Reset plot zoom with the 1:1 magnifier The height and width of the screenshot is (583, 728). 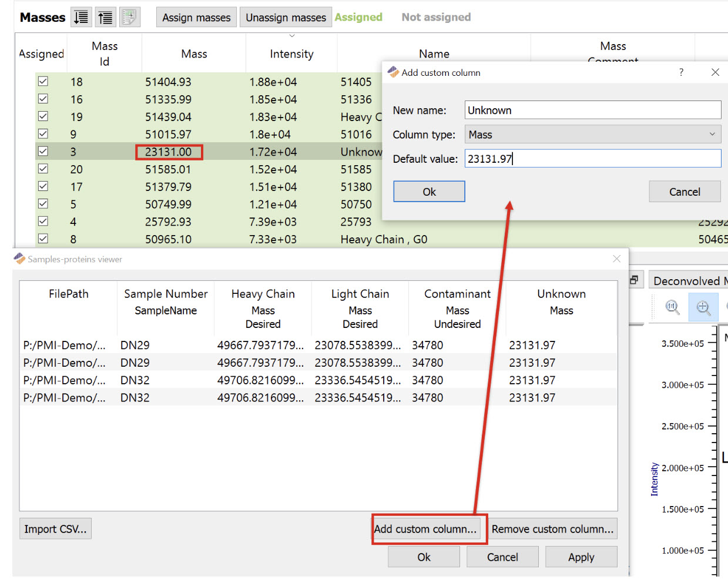672,307
